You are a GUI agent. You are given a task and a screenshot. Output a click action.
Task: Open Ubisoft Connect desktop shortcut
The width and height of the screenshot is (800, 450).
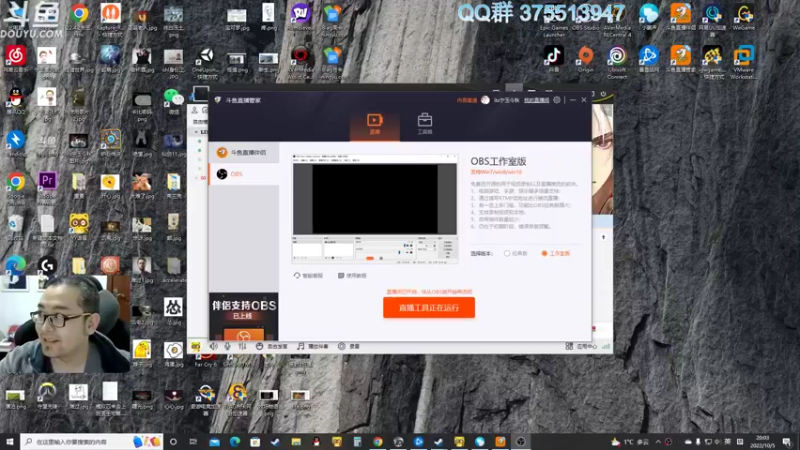(x=617, y=62)
